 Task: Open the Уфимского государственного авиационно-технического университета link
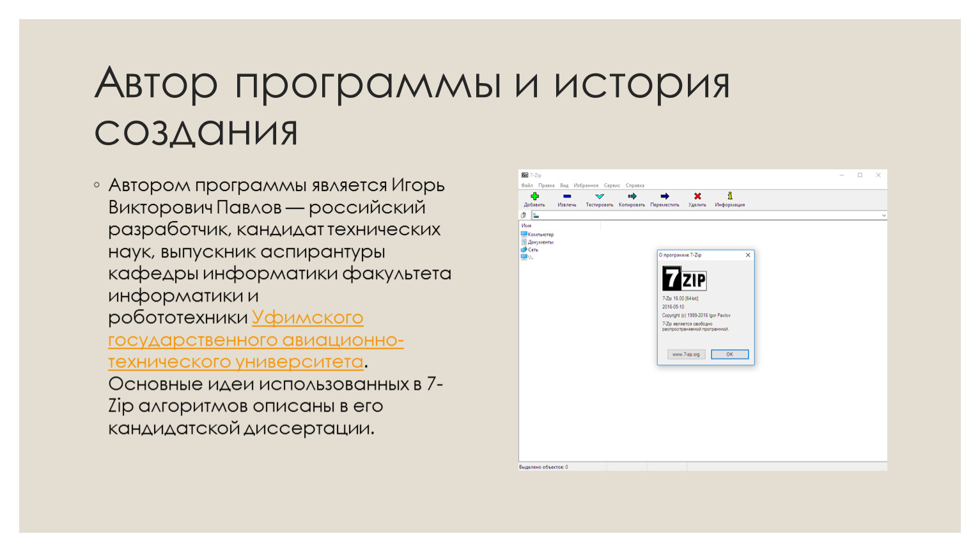[x=256, y=339]
